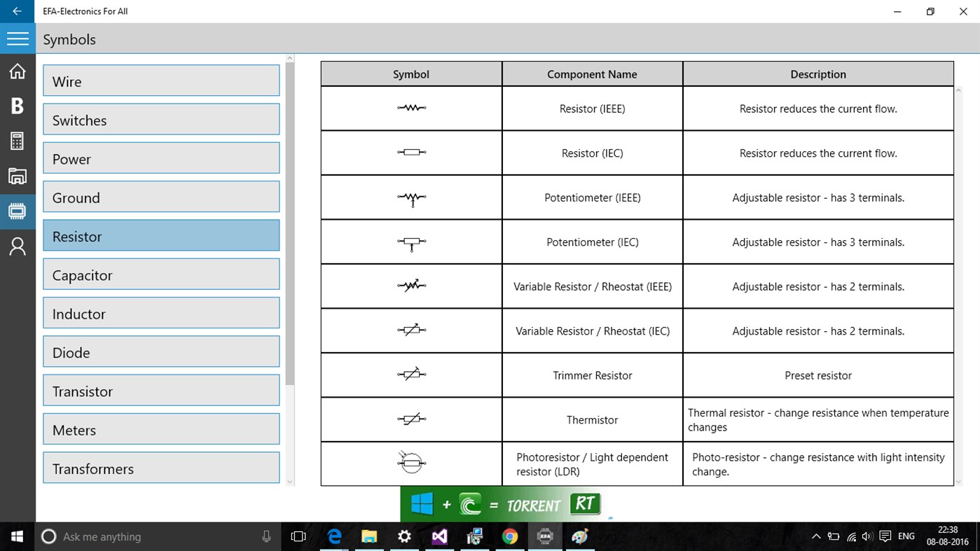The width and height of the screenshot is (980, 551).
Task: Open the user profile sidebar icon
Action: click(18, 246)
